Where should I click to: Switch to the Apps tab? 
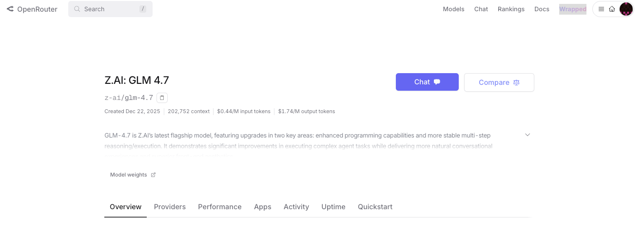pos(262,207)
